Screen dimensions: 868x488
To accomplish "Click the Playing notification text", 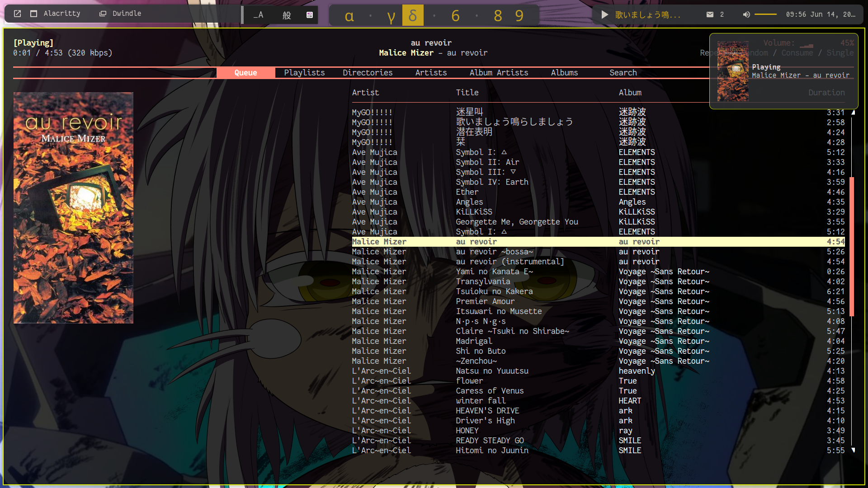I will 766,67.
